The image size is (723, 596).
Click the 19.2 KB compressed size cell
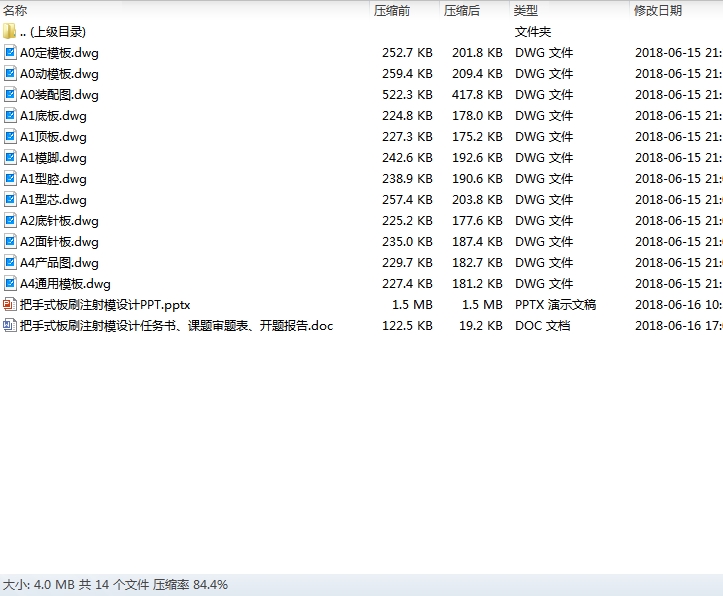[481, 325]
